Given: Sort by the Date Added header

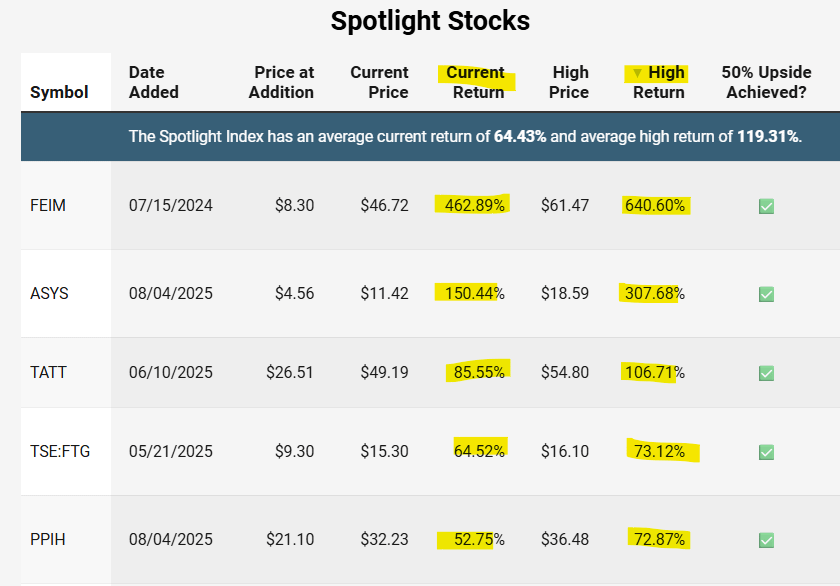Looking at the screenshot, I should click(x=154, y=82).
